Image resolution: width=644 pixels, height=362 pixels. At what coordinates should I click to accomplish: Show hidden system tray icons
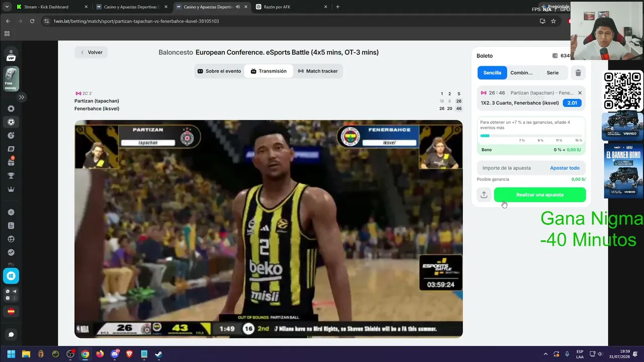tap(545, 354)
